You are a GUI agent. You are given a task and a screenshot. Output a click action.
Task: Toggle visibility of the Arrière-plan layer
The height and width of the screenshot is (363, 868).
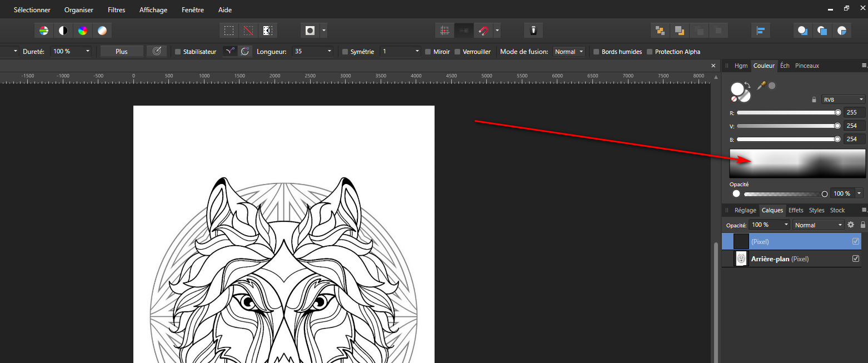click(856, 258)
